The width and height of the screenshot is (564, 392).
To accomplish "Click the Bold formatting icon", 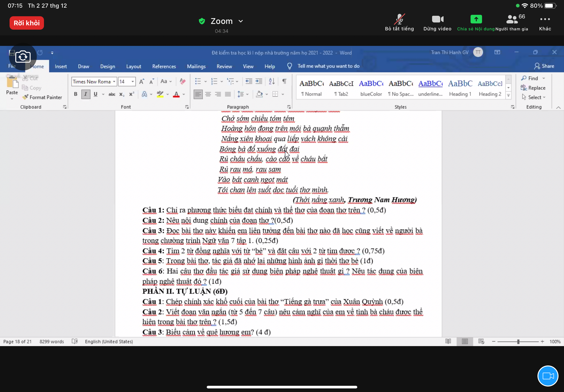I will tap(76, 94).
